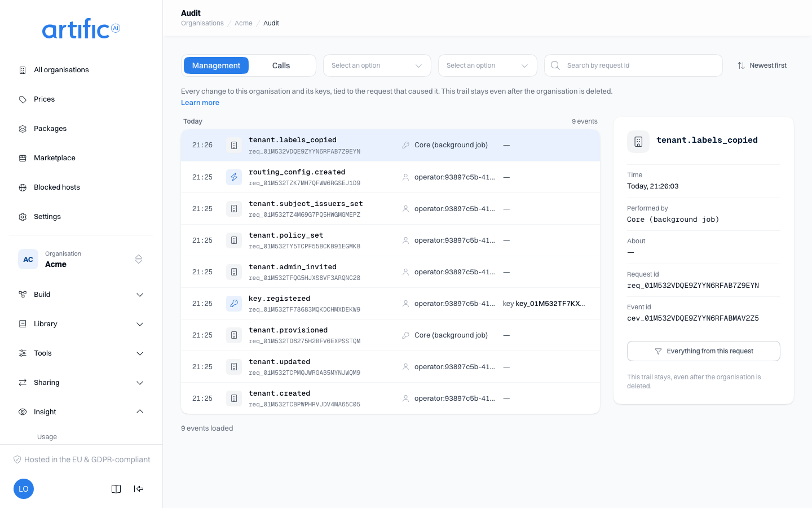
Task: Click the Settings gear icon
Action: click(x=23, y=217)
